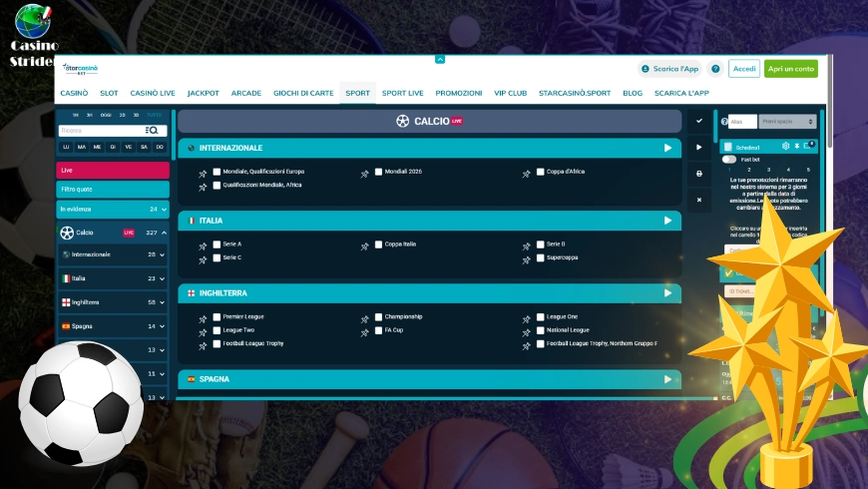Screen dimensions: 868x489
Task: Collapse the Calcio sport category
Action: 164,233
